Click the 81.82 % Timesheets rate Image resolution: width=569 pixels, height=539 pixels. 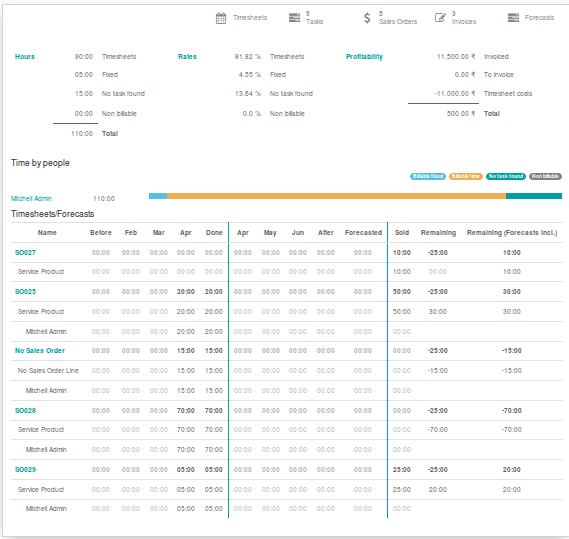pos(248,57)
